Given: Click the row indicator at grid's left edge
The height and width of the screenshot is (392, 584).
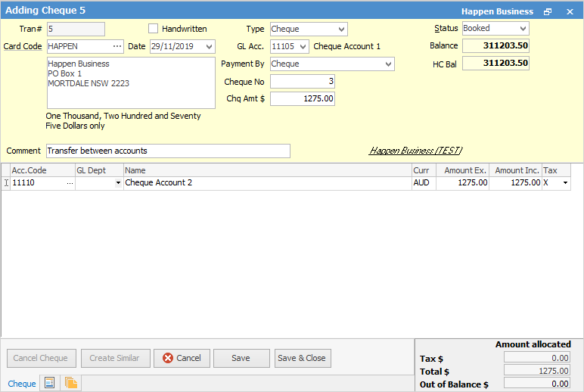Looking at the screenshot, I should [6, 182].
